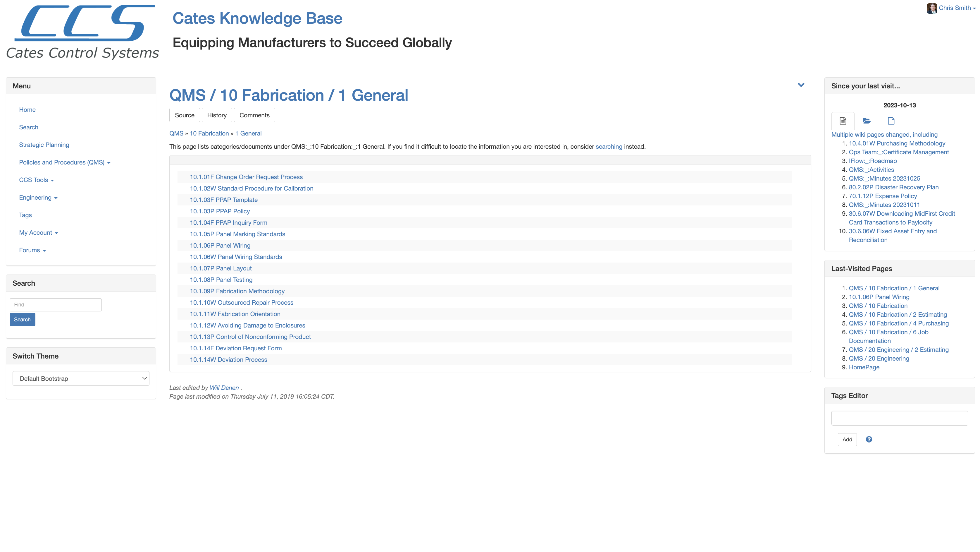Click the open folder icon tab

[x=867, y=121]
